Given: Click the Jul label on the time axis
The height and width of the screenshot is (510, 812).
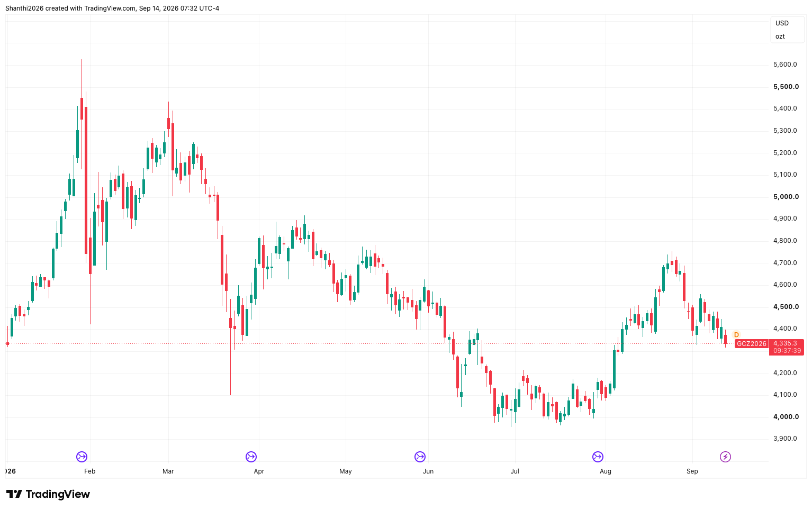Looking at the screenshot, I should pos(515,471).
